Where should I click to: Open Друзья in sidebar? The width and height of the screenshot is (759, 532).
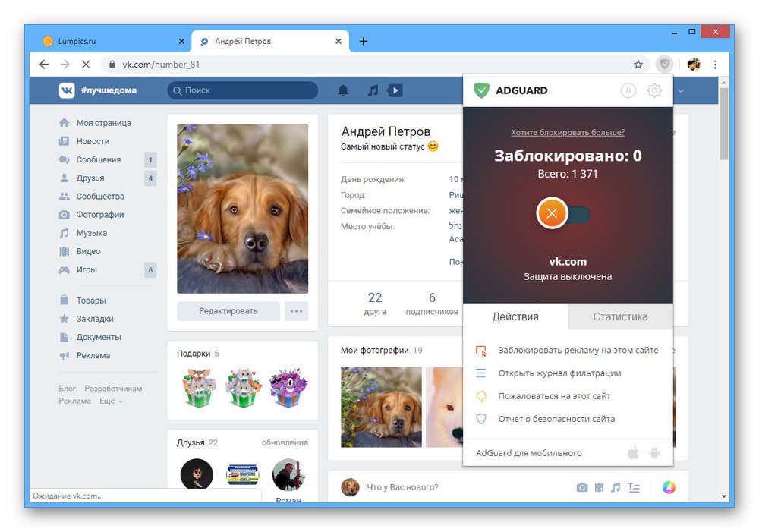click(106, 178)
